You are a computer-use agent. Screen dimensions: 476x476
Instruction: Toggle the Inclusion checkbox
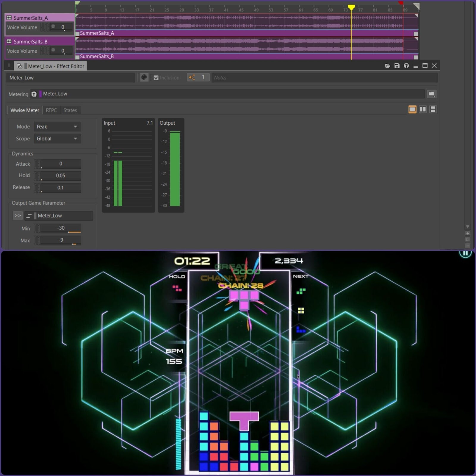point(156,78)
